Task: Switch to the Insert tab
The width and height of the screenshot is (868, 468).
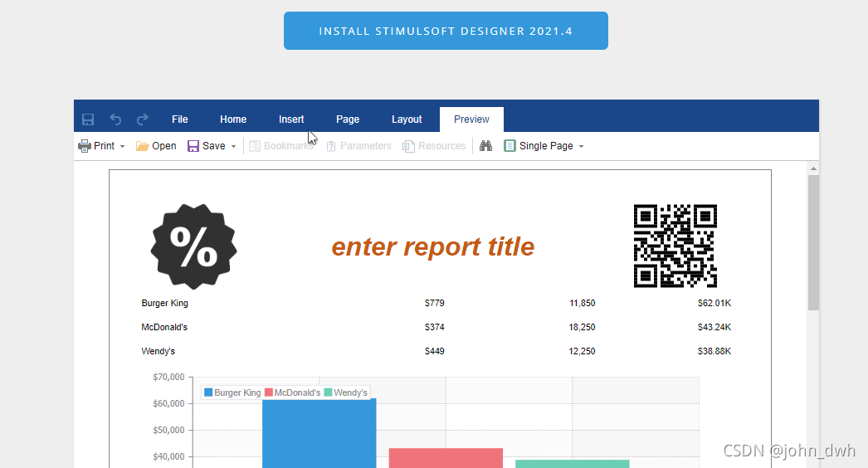Action: click(291, 119)
